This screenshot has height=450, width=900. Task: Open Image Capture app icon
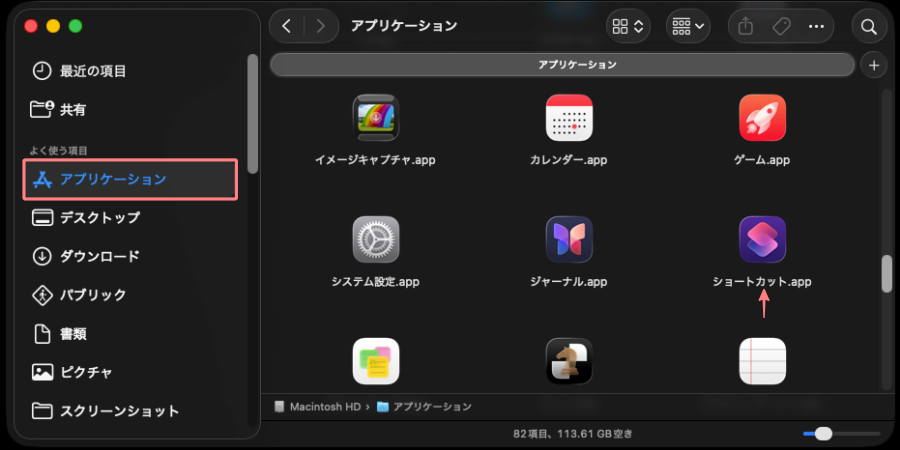[375, 118]
